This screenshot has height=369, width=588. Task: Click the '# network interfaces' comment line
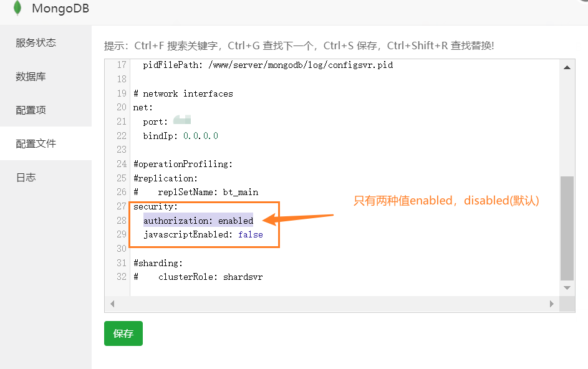tap(183, 93)
